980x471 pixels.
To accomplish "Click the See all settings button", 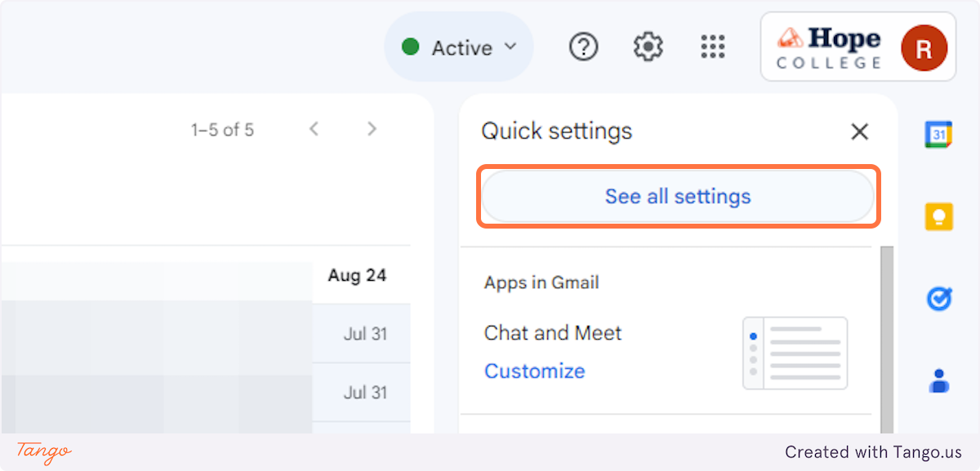I will (677, 197).
